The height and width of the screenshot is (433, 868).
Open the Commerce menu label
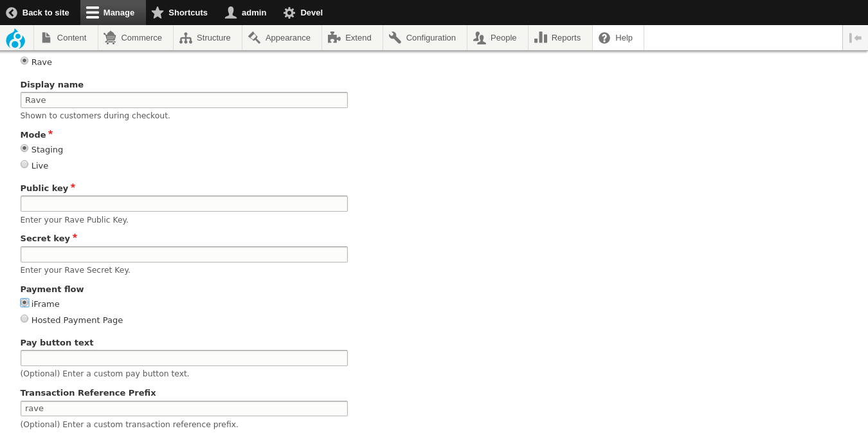(x=141, y=38)
